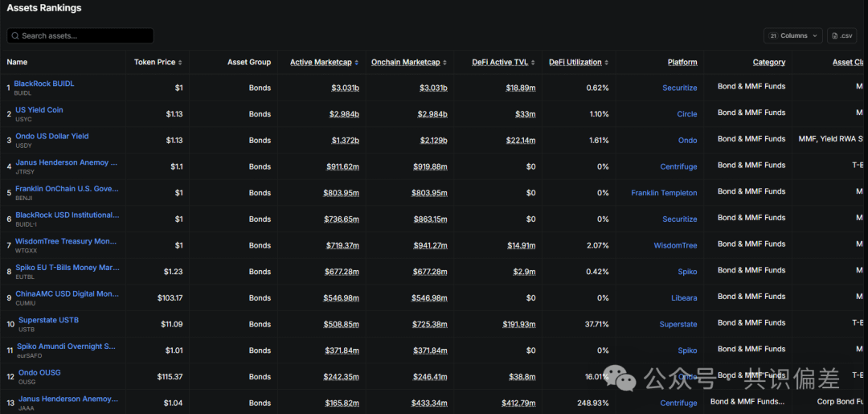
Task: Open Spiko platform in EUTBL row
Action: (x=687, y=272)
